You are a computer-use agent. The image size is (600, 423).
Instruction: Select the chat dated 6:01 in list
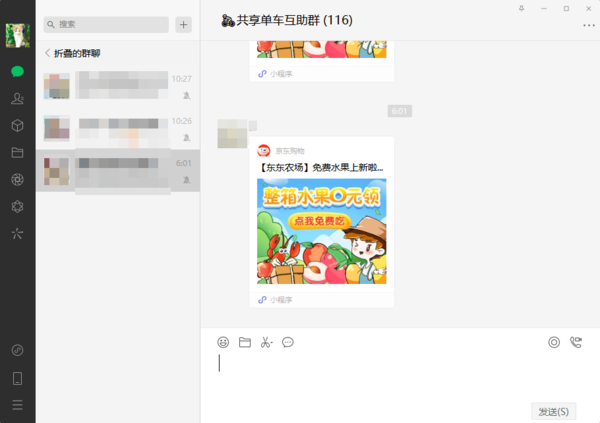point(118,170)
